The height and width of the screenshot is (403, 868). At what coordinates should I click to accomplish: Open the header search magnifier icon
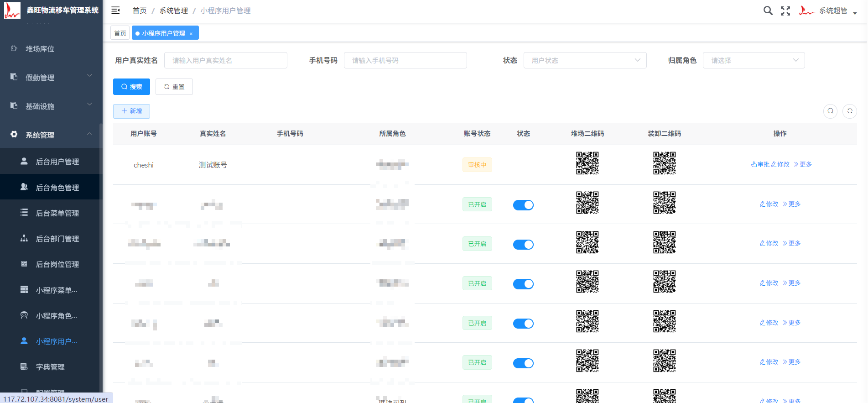pyautogui.click(x=768, y=10)
